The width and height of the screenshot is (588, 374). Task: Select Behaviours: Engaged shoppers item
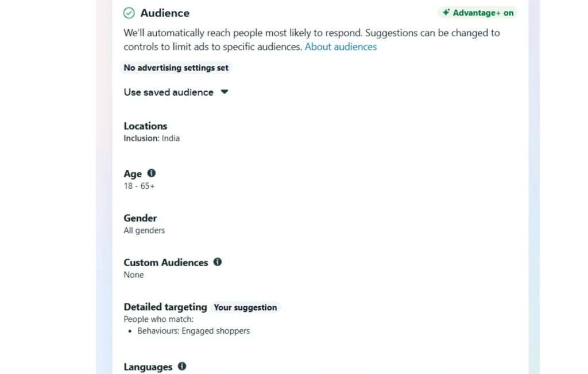(x=194, y=331)
